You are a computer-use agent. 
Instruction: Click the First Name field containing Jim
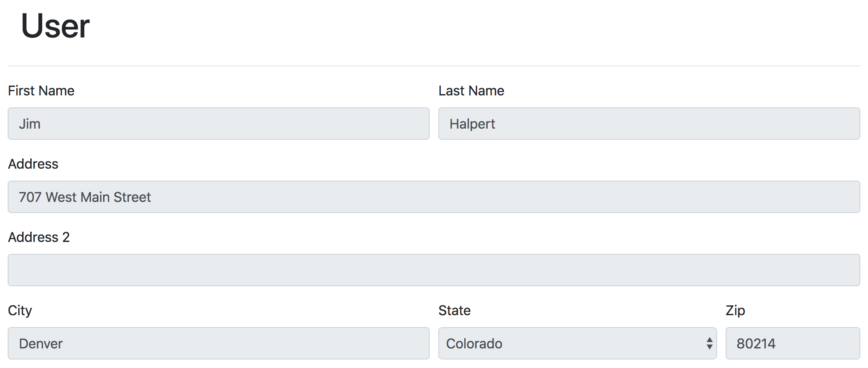point(218,124)
